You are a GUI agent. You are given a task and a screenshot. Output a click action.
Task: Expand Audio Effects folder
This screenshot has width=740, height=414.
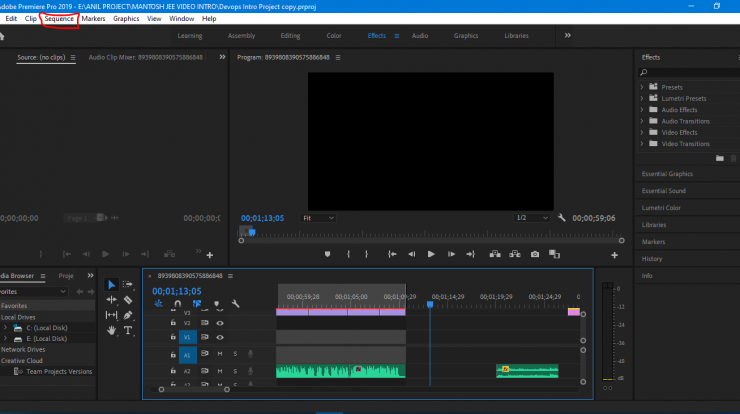pos(642,110)
